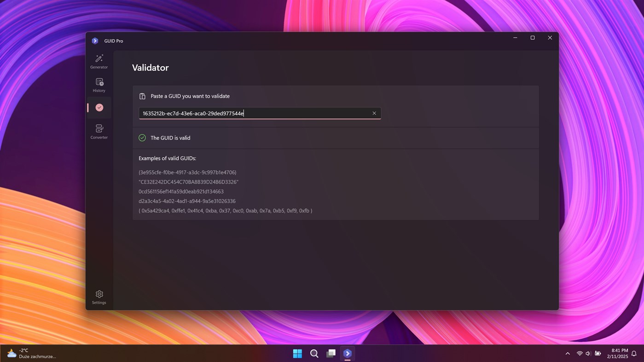Open the Windows Start menu
Image resolution: width=644 pixels, height=362 pixels.
pos(297,353)
